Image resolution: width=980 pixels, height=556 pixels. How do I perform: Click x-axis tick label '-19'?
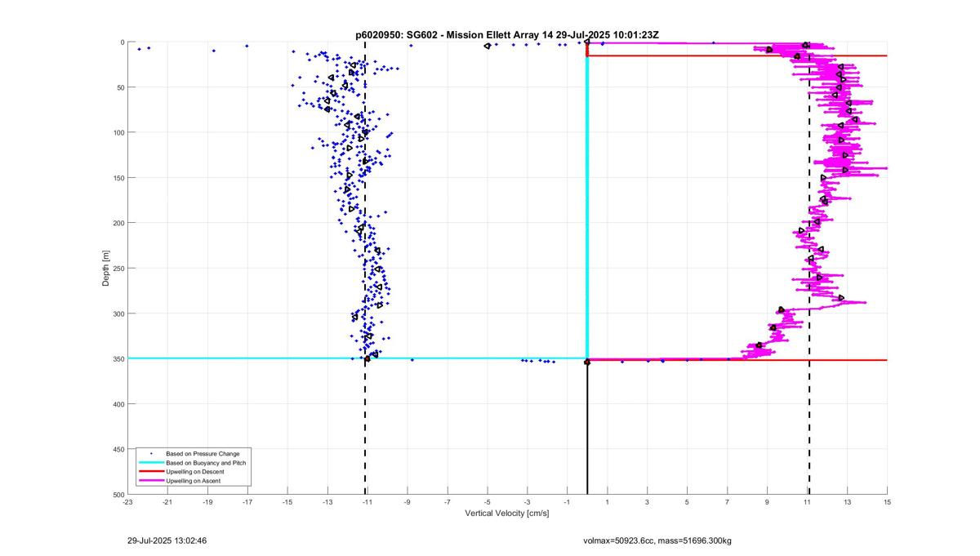click(207, 502)
